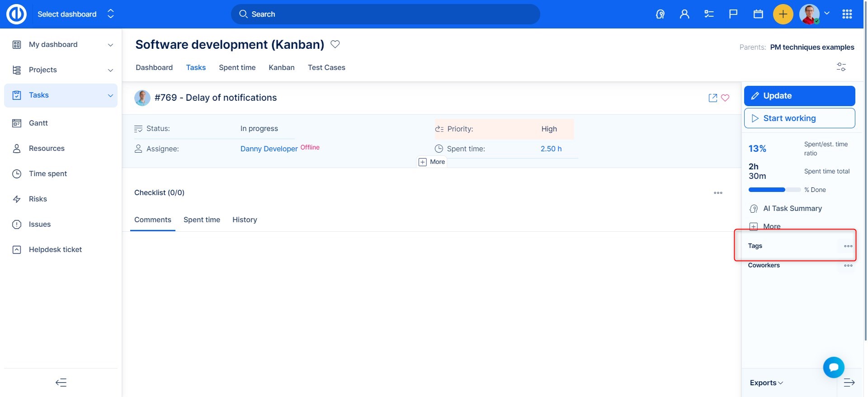Expand More task attributes below Assignee
This screenshot has height=397, width=868.
(432, 162)
